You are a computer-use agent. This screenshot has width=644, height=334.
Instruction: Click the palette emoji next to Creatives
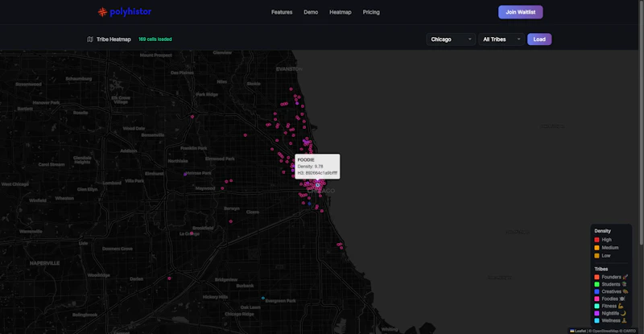point(625,291)
